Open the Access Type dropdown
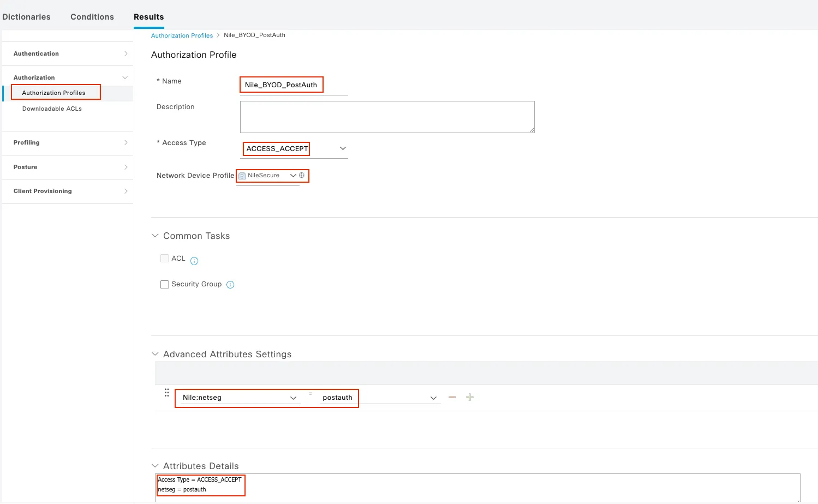Image resolution: width=818 pixels, height=504 pixels. (343, 148)
